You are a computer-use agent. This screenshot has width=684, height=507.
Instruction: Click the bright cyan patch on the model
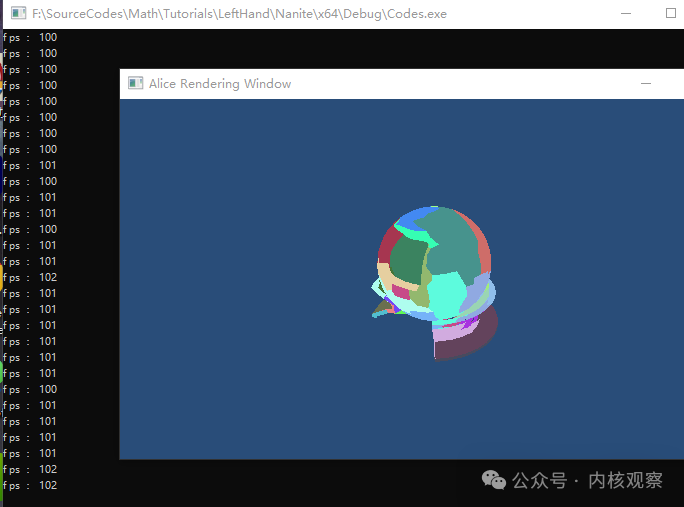[x=446, y=292]
